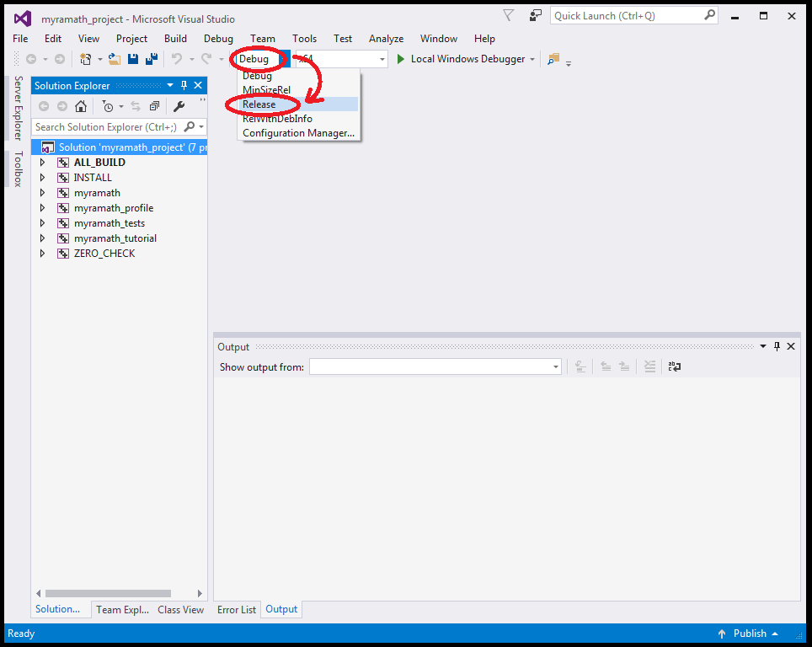The width and height of the screenshot is (812, 647).
Task: Click the Open File folder icon
Action: 115,59
